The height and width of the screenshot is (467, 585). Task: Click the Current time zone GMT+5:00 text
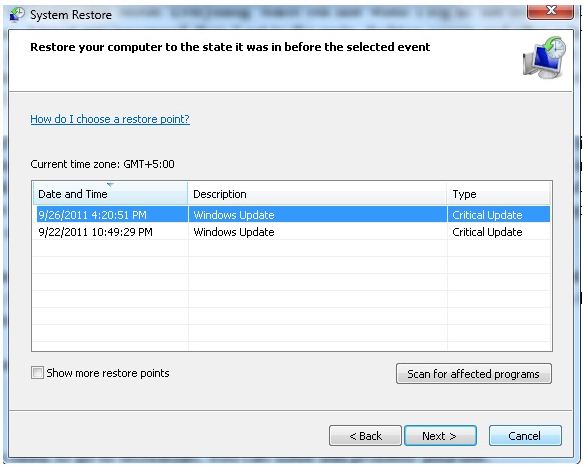pyautogui.click(x=103, y=164)
